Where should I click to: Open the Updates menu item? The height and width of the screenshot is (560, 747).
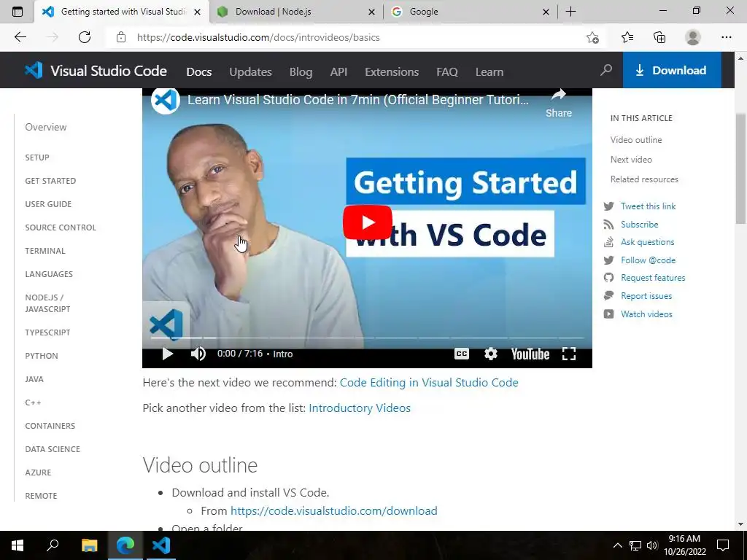(x=251, y=72)
